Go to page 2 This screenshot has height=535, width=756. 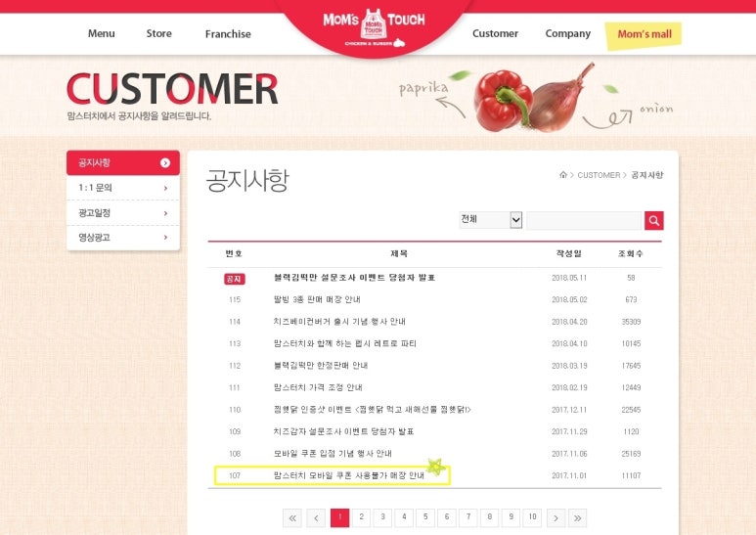pos(361,517)
